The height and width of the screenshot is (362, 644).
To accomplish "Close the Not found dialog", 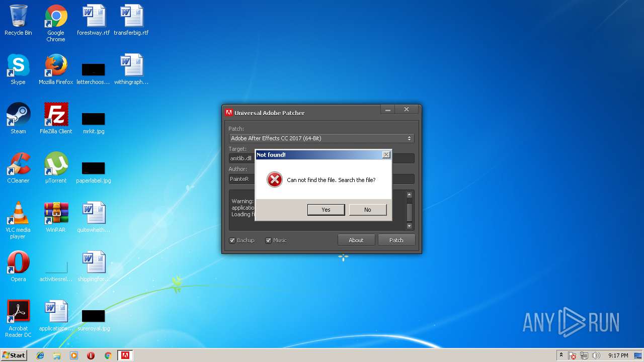I will tap(386, 155).
